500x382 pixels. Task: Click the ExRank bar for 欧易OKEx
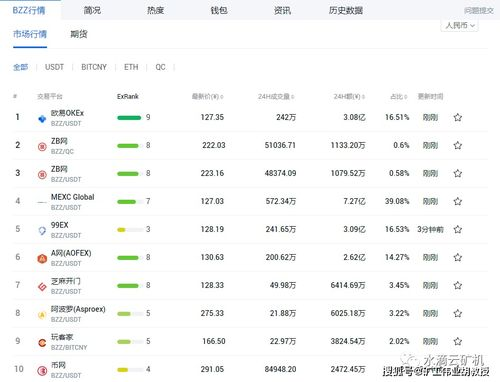point(129,118)
